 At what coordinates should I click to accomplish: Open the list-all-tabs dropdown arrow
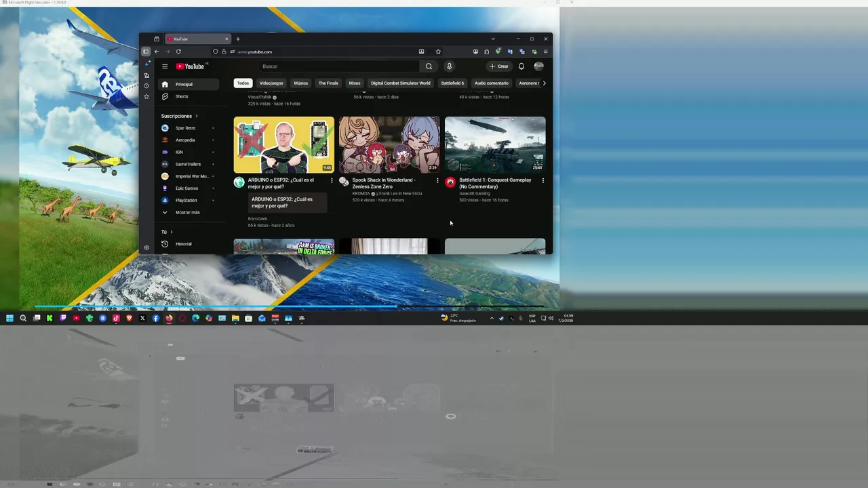click(x=493, y=39)
